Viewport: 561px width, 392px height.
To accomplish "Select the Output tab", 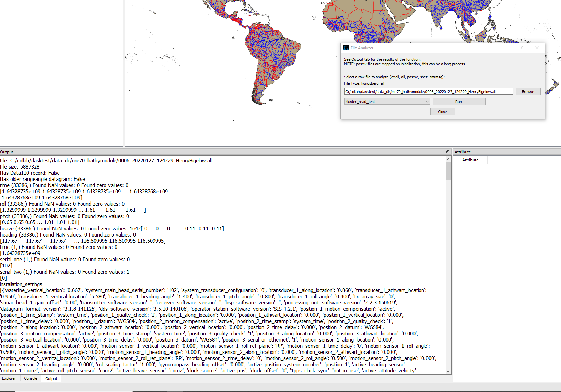I will click(51, 378).
